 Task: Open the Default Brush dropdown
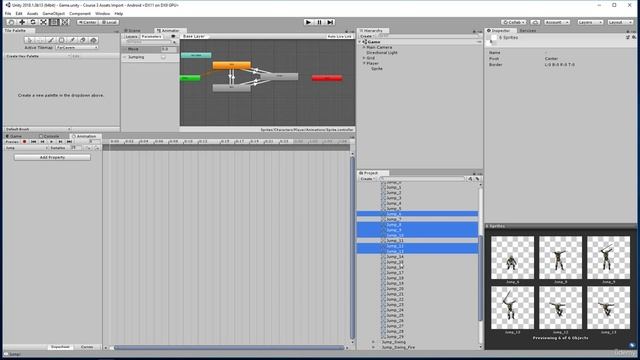(x=38, y=129)
